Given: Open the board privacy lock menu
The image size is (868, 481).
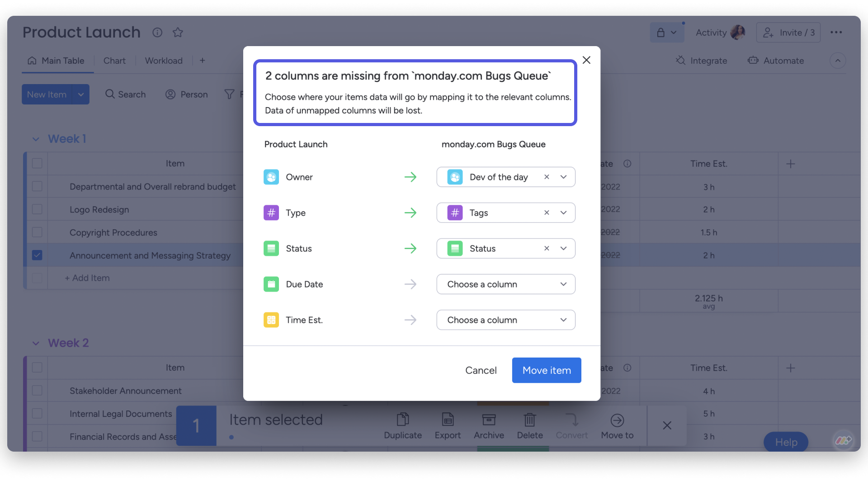Looking at the screenshot, I should coord(667,33).
